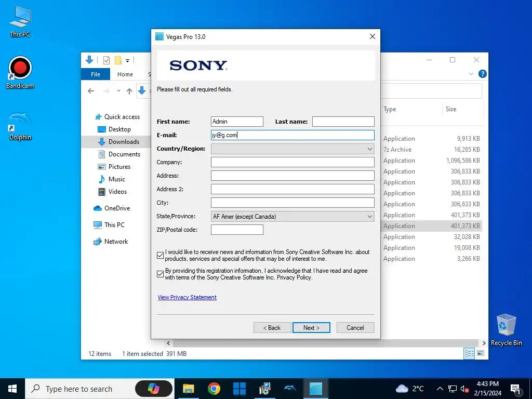Click in the Last name field
Screen dimensions: 532x399
(343, 122)
